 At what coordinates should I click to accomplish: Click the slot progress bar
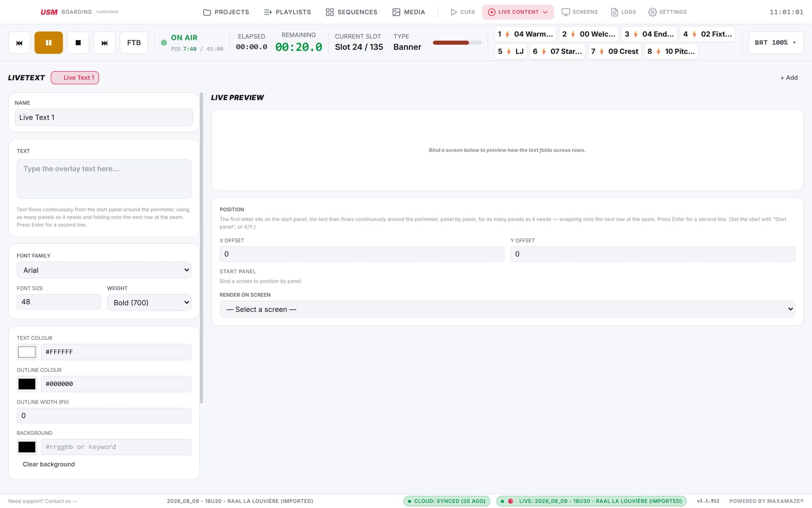pyautogui.click(x=457, y=43)
